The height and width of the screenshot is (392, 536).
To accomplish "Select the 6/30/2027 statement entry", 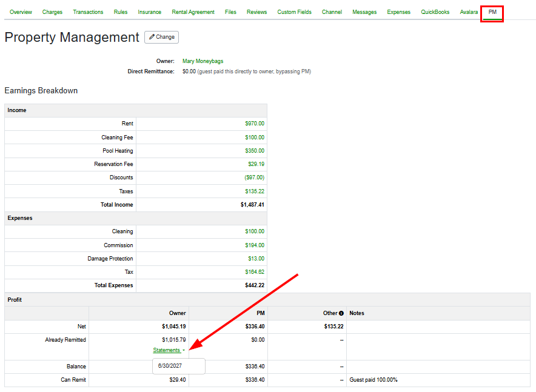I will click(x=170, y=366).
